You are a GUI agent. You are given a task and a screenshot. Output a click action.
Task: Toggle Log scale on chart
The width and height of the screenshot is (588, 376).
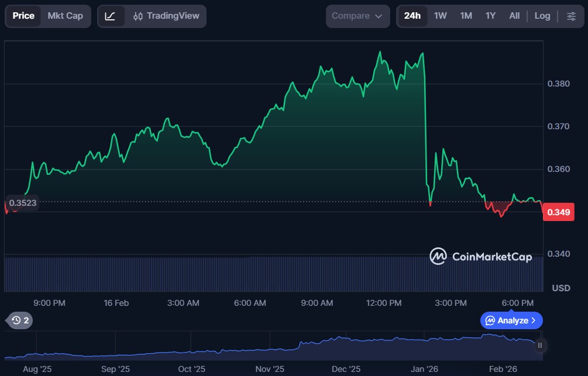click(x=542, y=16)
